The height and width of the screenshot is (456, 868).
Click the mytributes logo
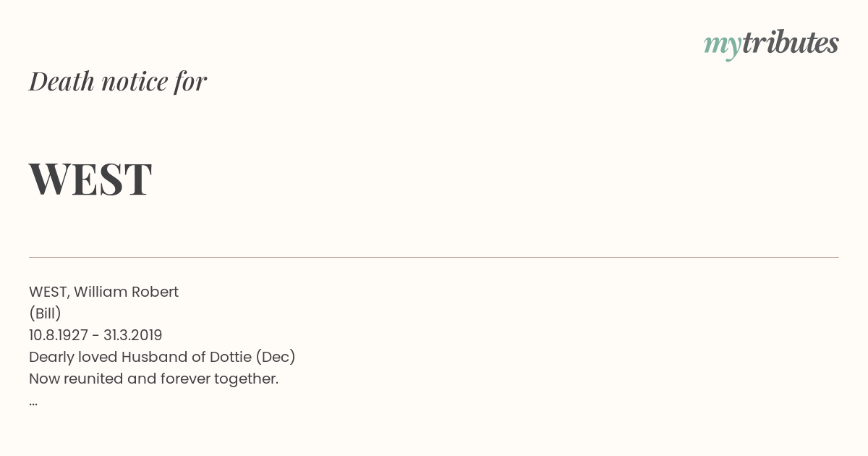(771, 44)
